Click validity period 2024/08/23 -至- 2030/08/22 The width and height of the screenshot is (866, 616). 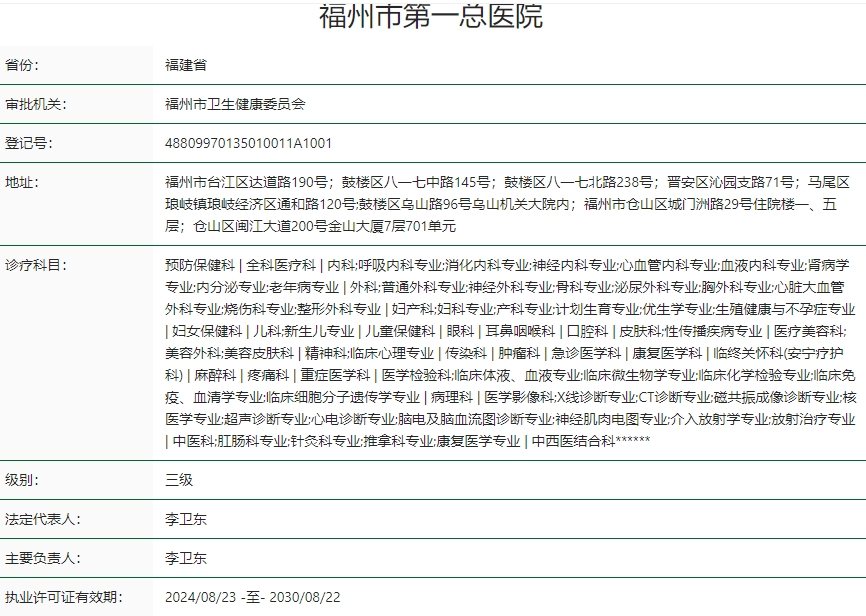click(253, 597)
